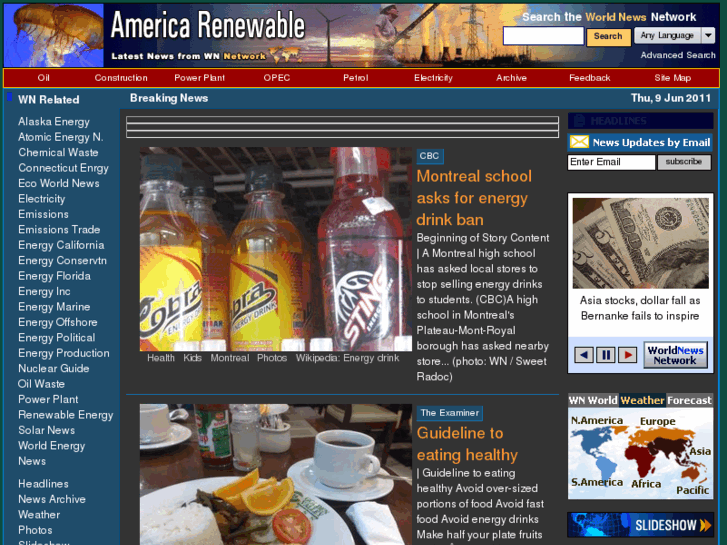Open Energy California link
Screen dimensions: 727x545
click(61, 245)
